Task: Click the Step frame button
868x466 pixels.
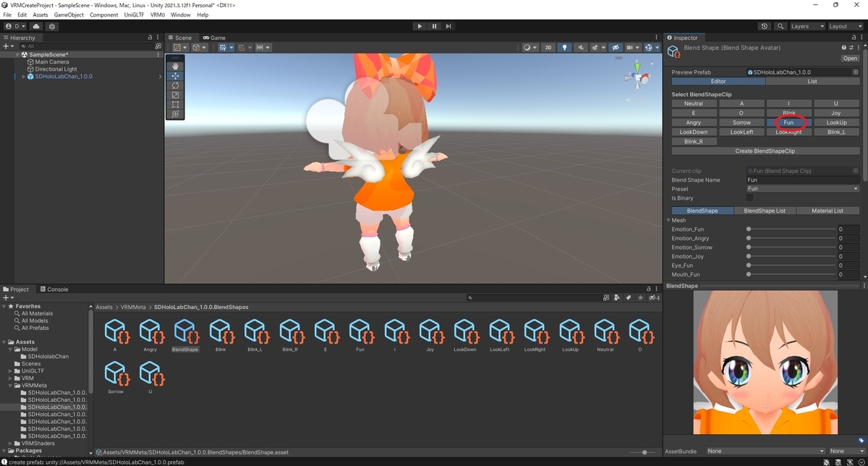Action: 448,26
